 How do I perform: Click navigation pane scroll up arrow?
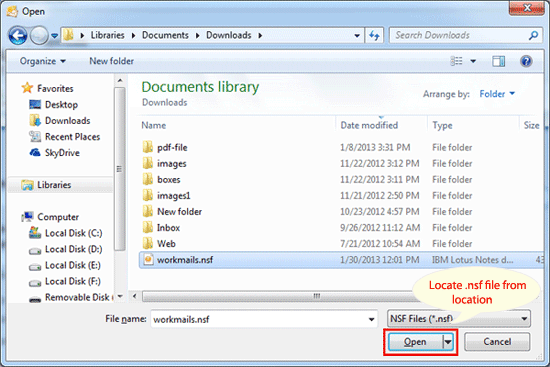point(120,81)
